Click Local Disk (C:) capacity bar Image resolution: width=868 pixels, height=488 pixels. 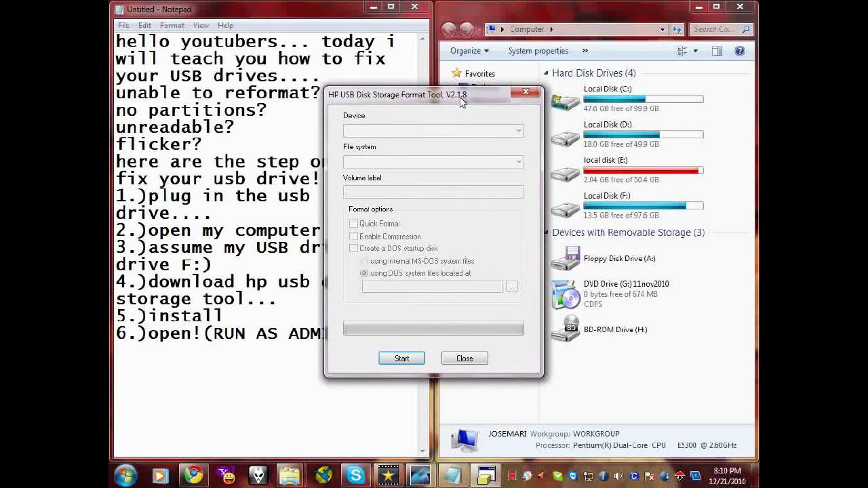pyautogui.click(x=643, y=99)
